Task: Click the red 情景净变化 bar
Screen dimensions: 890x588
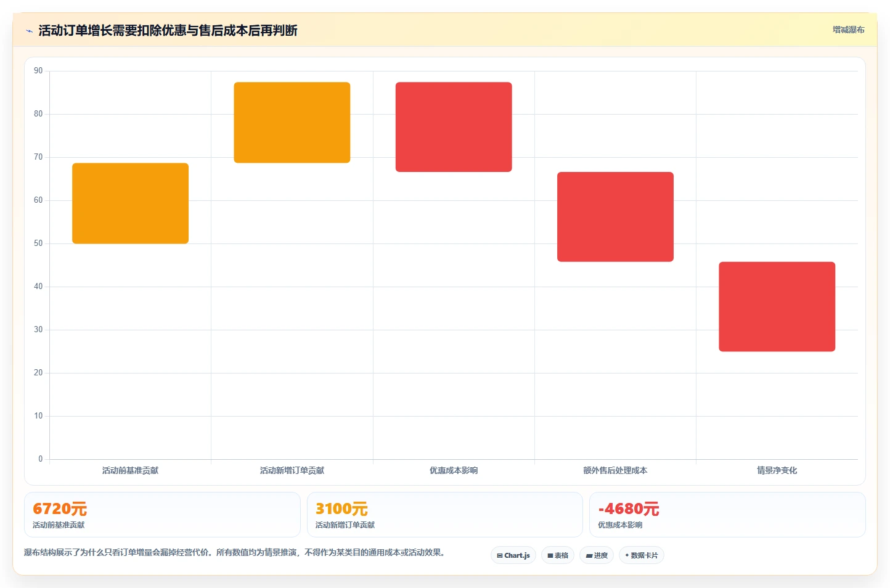Action: point(777,307)
